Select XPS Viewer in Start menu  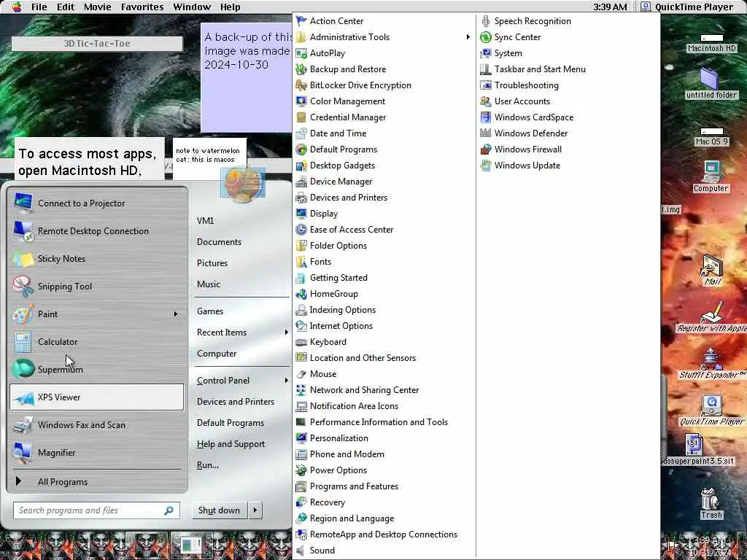coord(97,397)
